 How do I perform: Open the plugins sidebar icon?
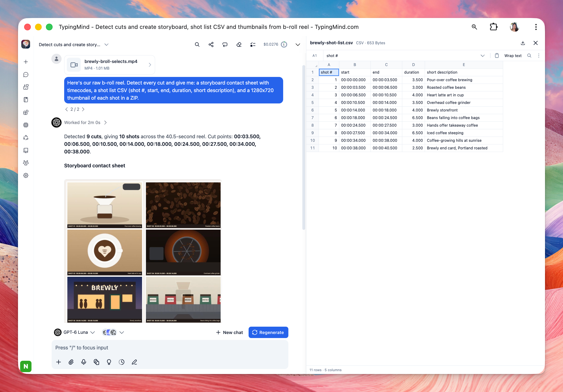(26, 112)
